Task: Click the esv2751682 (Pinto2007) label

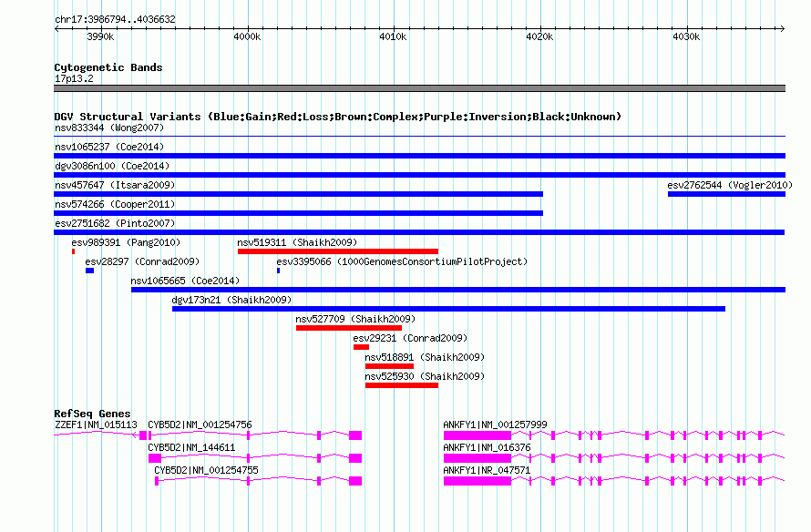Action: tap(115, 223)
